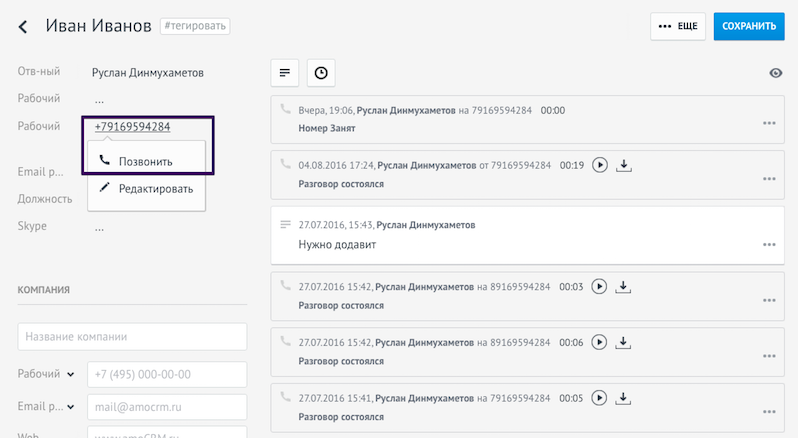798x438 pixels.
Task: Click the Должность field label
Action: coord(45,199)
